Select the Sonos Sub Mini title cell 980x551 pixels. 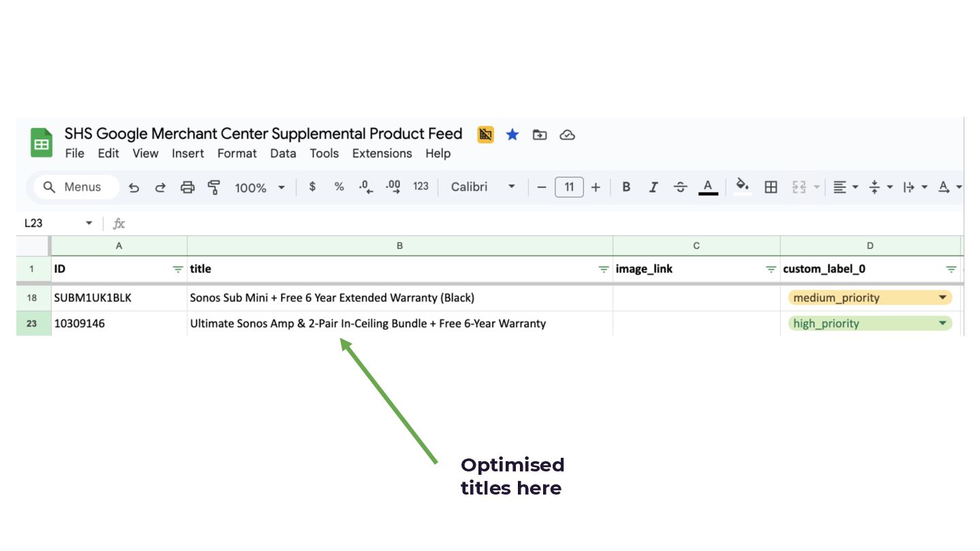click(400, 298)
